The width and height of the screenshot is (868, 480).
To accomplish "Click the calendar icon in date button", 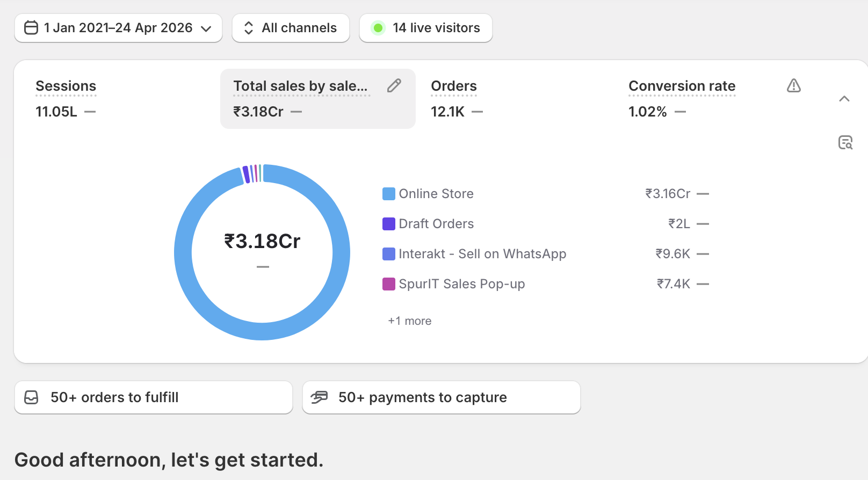I will pos(31,28).
